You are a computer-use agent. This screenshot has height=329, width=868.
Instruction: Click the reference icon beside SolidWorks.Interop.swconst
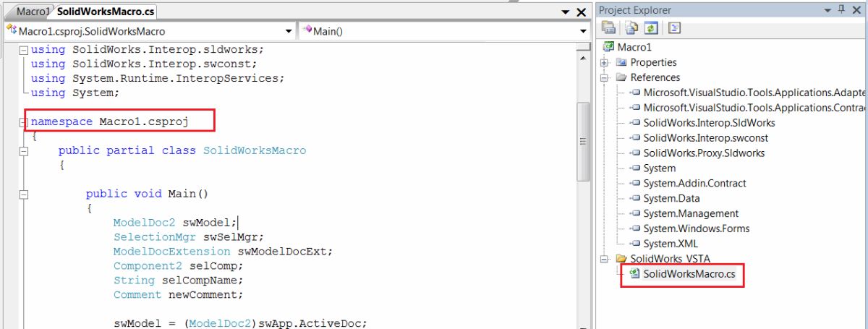[635, 137]
